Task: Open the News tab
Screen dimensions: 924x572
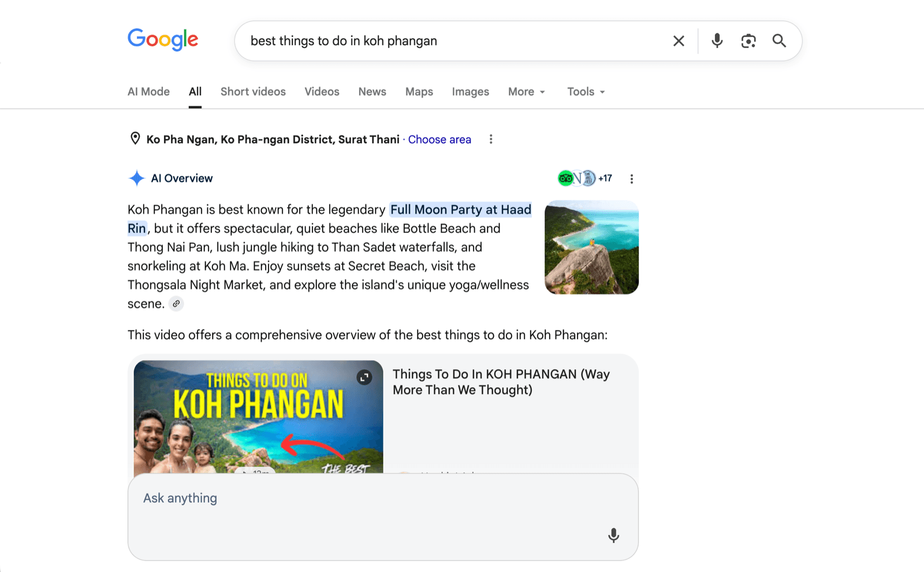Action: click(x=372, y=92)
